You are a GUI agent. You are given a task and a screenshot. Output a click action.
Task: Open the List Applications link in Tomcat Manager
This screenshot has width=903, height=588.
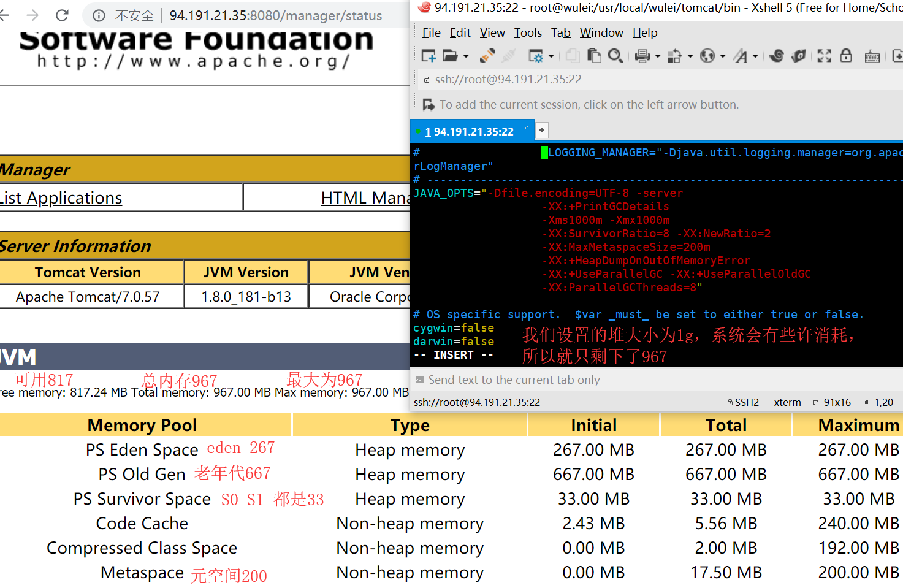click(61, 198)
